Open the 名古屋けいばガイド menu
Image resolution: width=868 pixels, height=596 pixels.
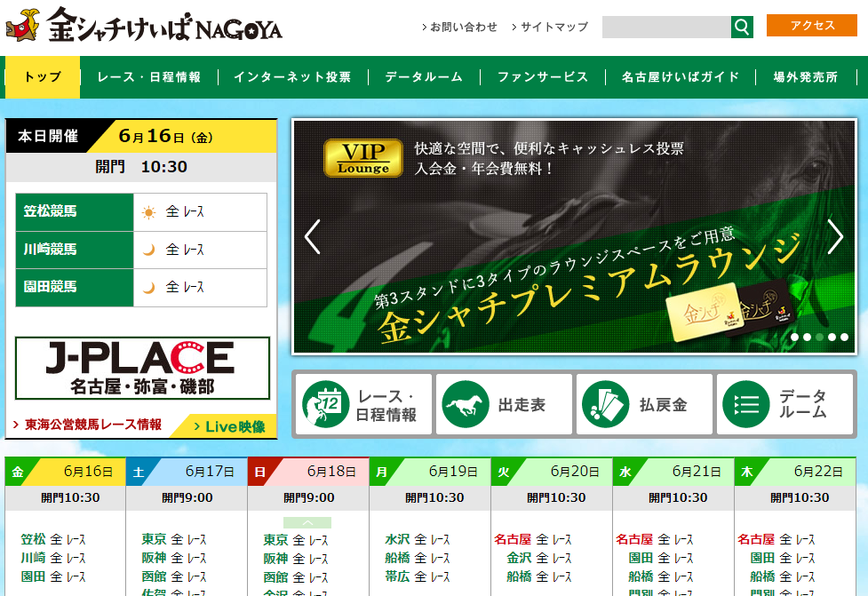tap(681, 77)
